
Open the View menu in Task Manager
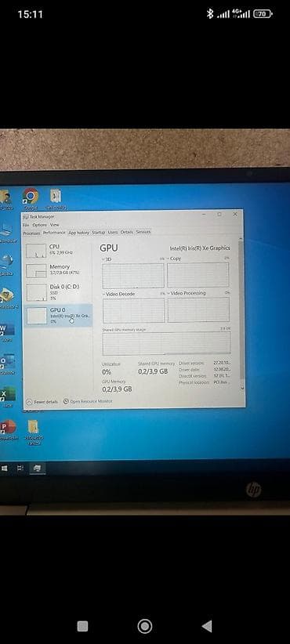tap(55, 225)
